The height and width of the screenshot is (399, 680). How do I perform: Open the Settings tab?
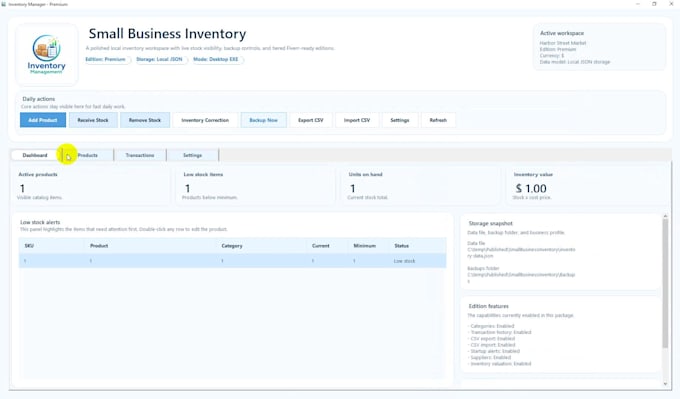[x=193, y=155]
